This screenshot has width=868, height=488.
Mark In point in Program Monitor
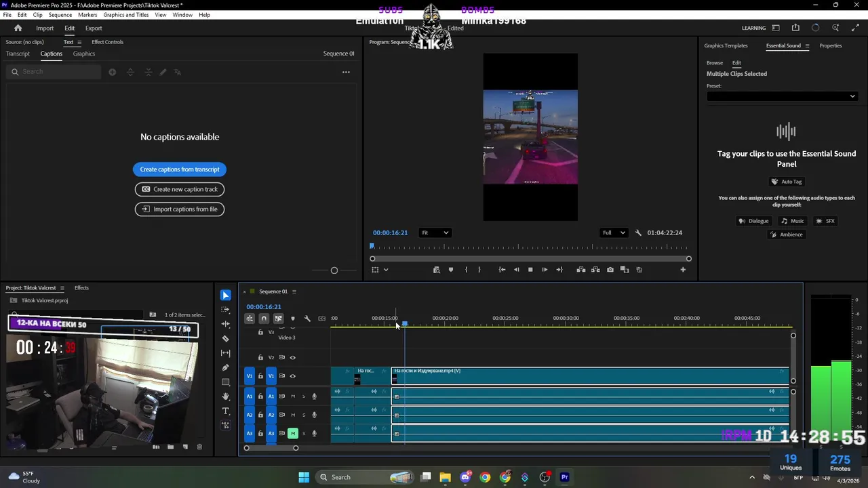point(466,270)
